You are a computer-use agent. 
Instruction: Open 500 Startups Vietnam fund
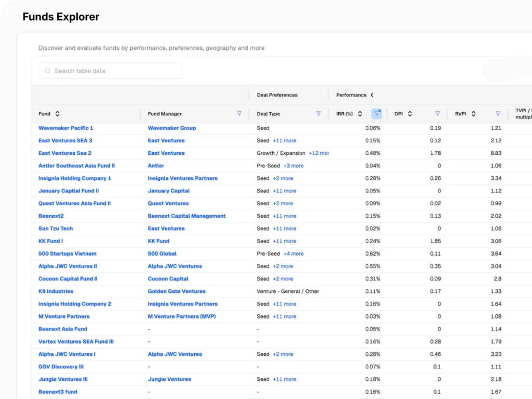[67, 254]
